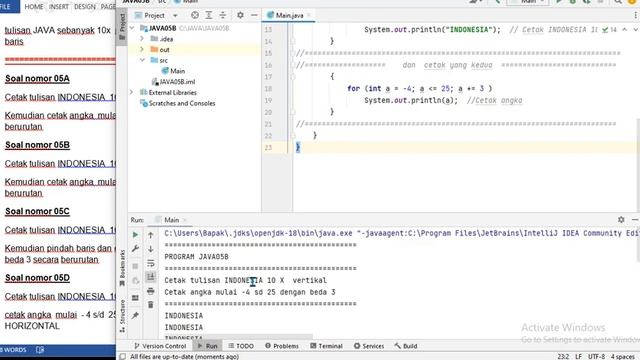Viewport: 640px width, 360px height.
Task: Open the FILE tab in Word
Action: click(x=7, y=7)
